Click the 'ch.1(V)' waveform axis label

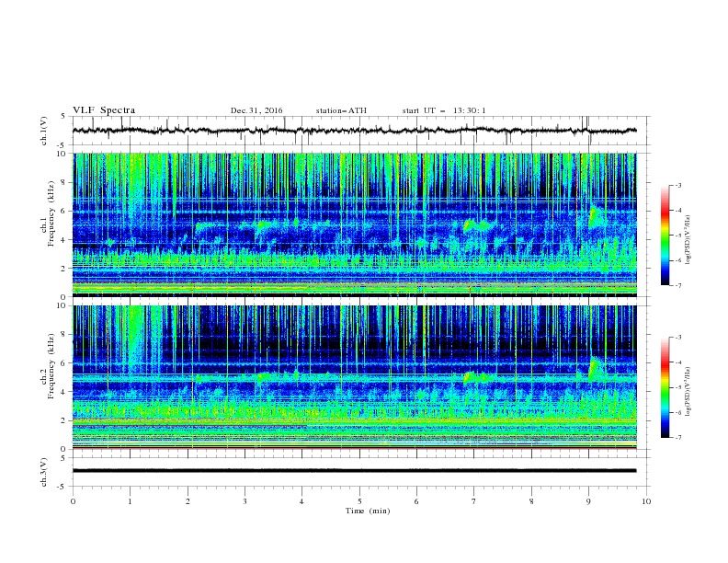44,131
